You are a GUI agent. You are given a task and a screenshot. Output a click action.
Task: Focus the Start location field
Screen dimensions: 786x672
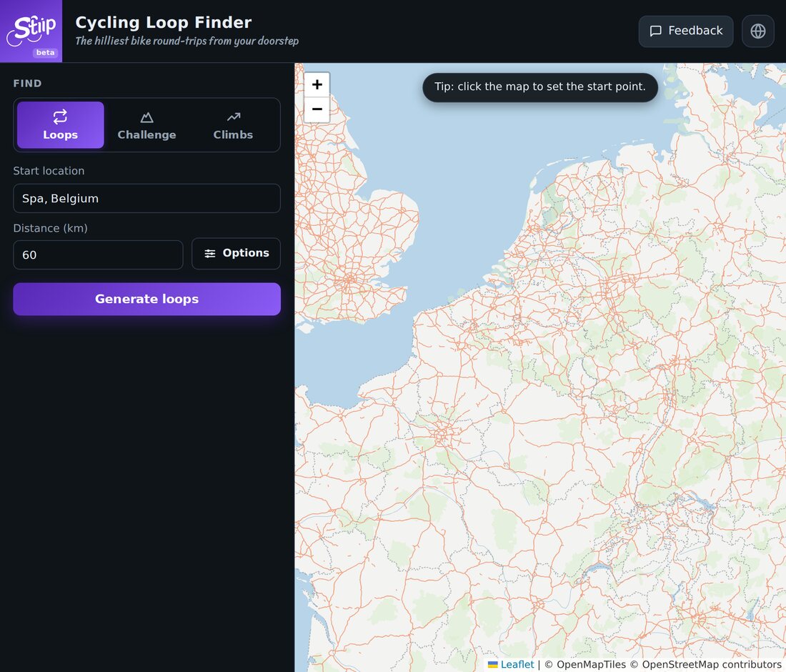147,198
